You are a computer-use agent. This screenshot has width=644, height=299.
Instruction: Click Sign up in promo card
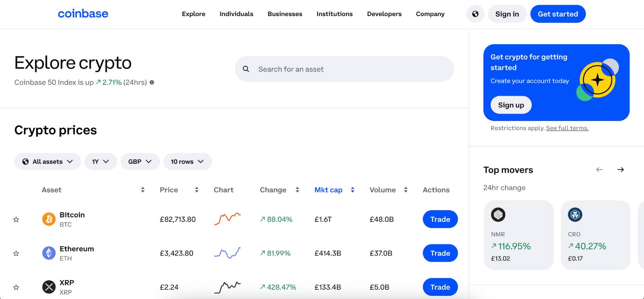click(x=511, y=105)
